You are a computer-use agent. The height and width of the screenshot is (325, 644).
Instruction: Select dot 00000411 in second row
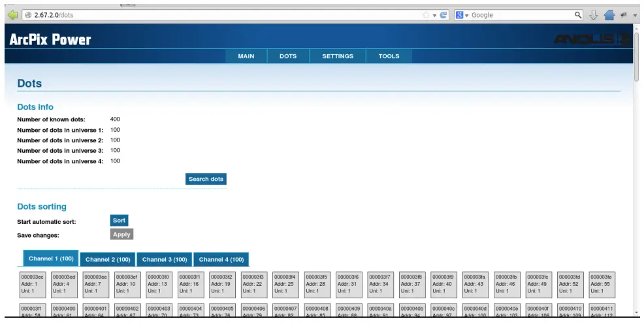pyautogui.click(x=602, y=310)
